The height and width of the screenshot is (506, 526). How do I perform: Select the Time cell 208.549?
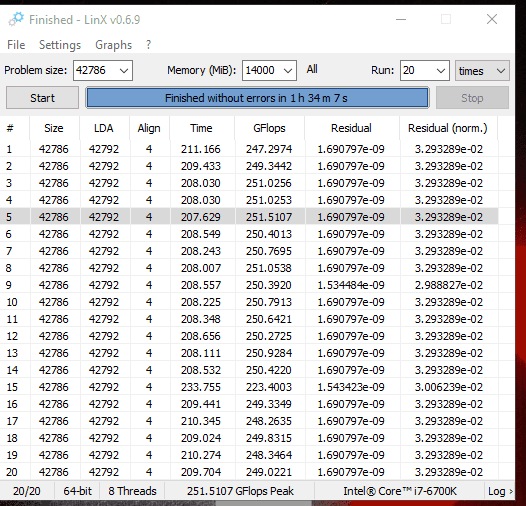click(201, 234)
